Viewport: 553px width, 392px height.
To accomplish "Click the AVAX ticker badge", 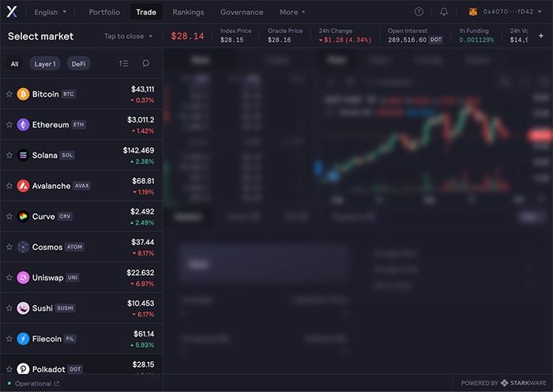I will click(x=82, y=186).
